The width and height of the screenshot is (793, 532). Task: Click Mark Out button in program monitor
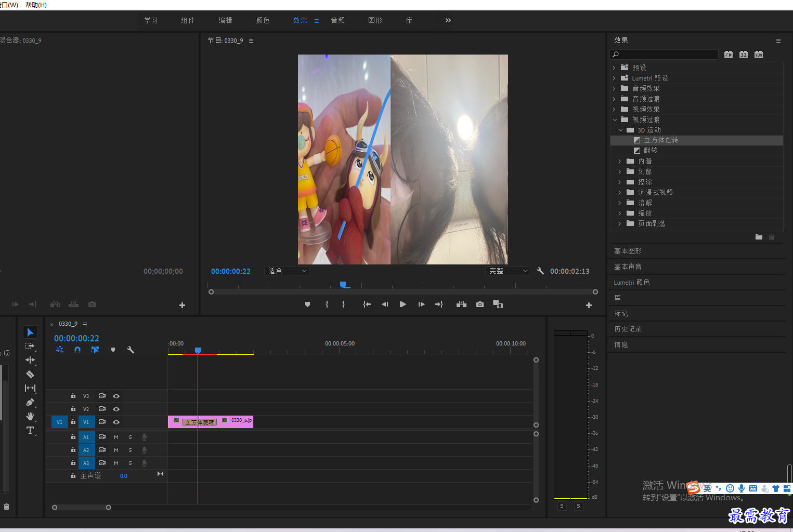(343, 304)
